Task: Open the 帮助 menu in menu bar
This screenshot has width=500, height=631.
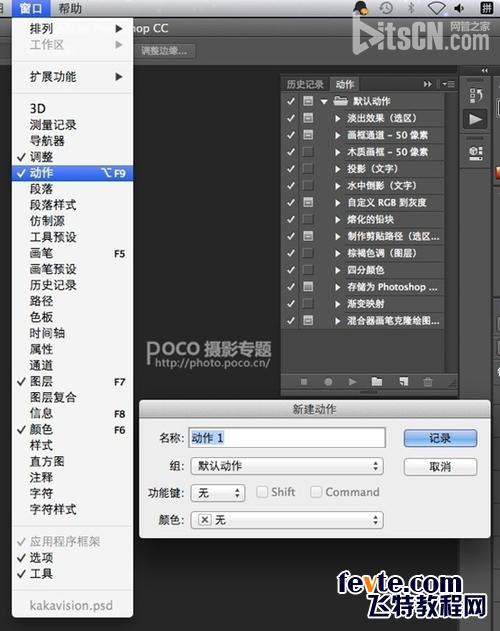Action: click(x=70, y=8)
